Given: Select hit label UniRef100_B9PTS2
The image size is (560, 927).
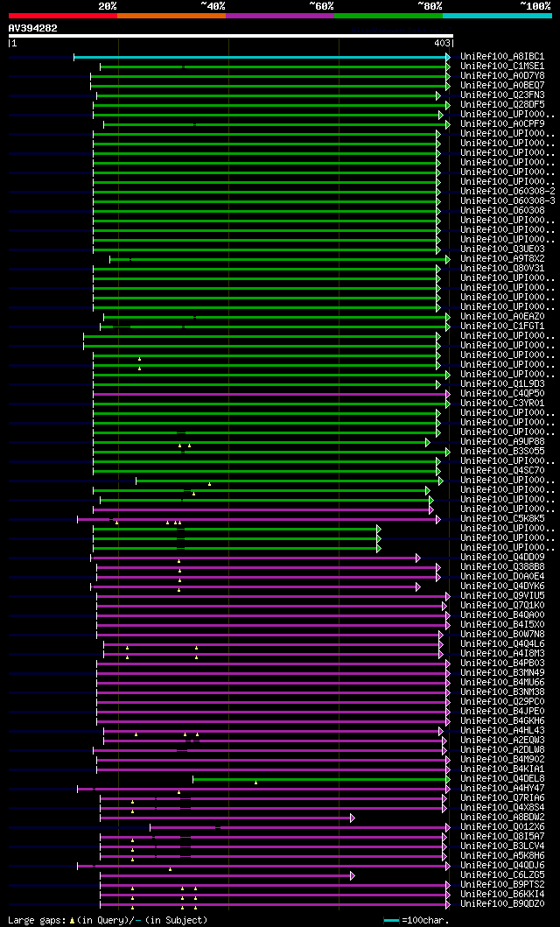Looking at the screenshot, I should (503, 885).
